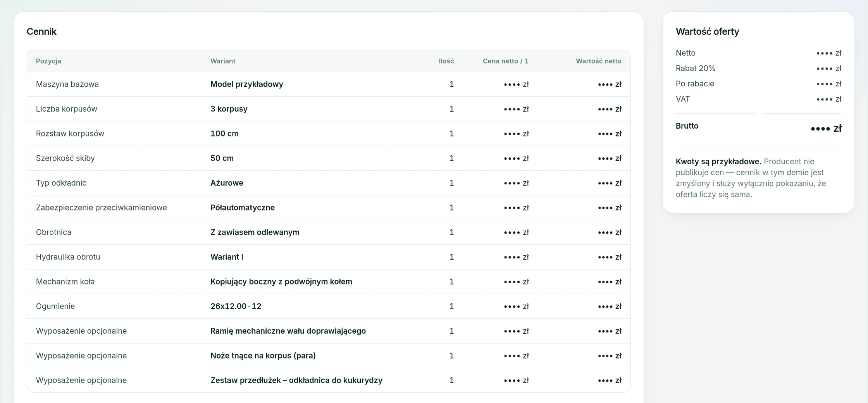Click the Wartość oferty heading

pos(708,31)
